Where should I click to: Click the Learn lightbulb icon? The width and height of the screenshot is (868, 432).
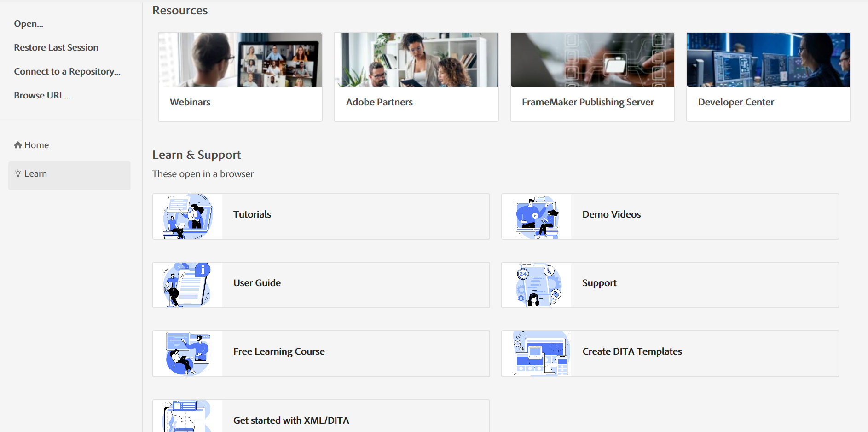[x=18, y=173]
